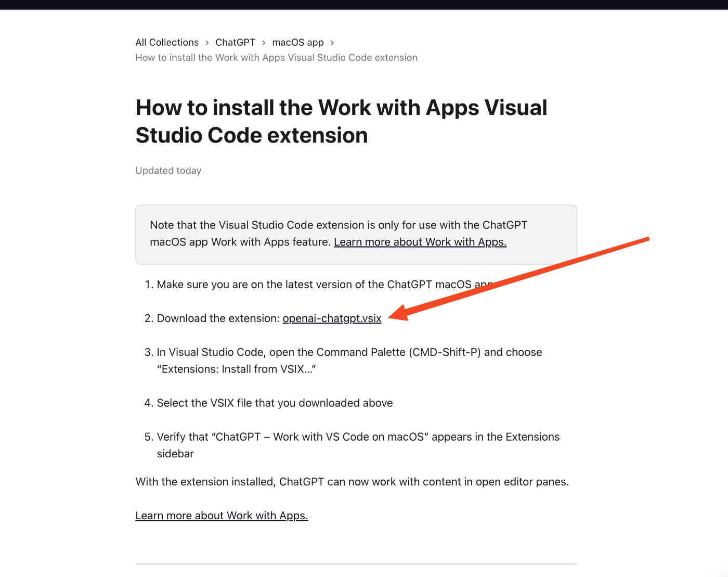Click the grey breadcrumb text for current article

(276, 58)
